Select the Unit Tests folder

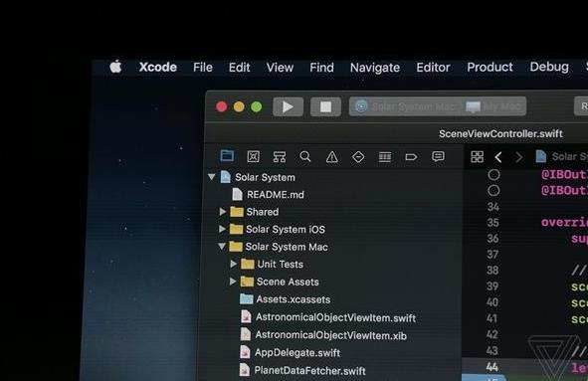(x=272, y=264)
